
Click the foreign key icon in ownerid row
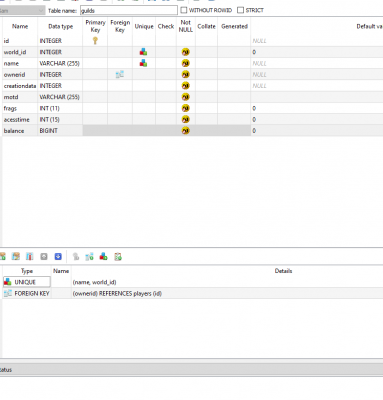tap(120, 74)
